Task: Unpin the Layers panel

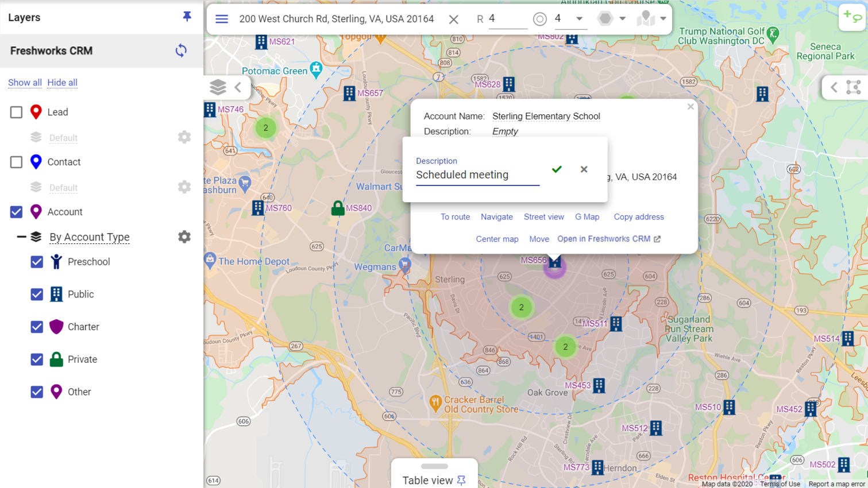Action: (x=187, y=17)
